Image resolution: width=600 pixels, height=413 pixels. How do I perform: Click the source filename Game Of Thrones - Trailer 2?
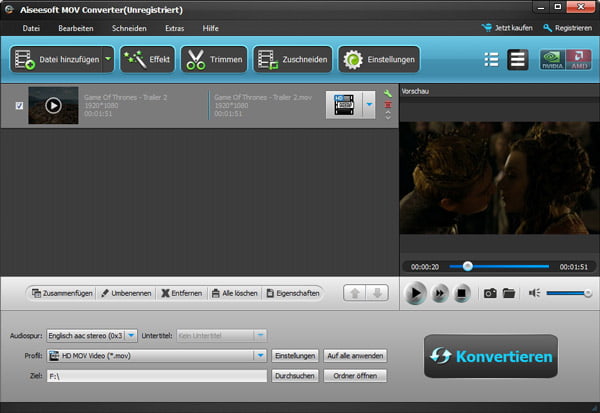click(x=126, y=97)
